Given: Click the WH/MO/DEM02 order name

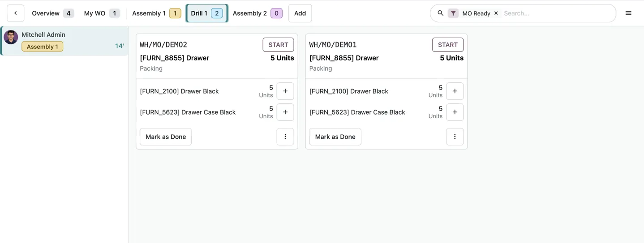Looking at the screenshot, I should click(x=163, y=45).
